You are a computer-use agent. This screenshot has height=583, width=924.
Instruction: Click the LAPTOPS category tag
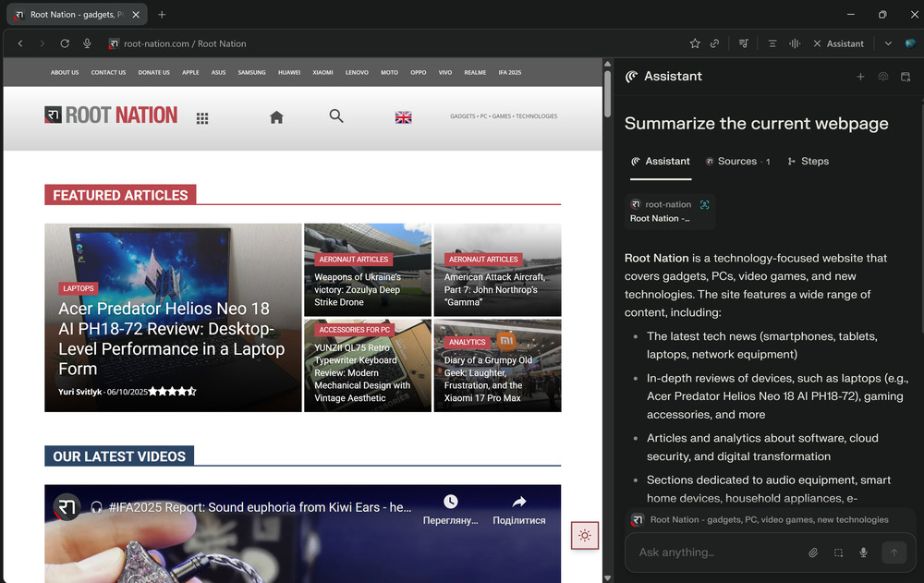pos(79,288)
